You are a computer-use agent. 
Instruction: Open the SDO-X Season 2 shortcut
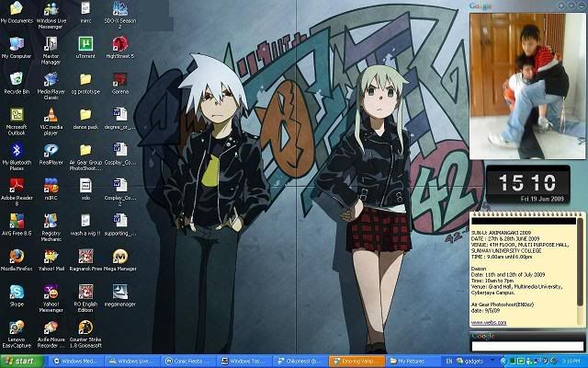pos(120,15)
